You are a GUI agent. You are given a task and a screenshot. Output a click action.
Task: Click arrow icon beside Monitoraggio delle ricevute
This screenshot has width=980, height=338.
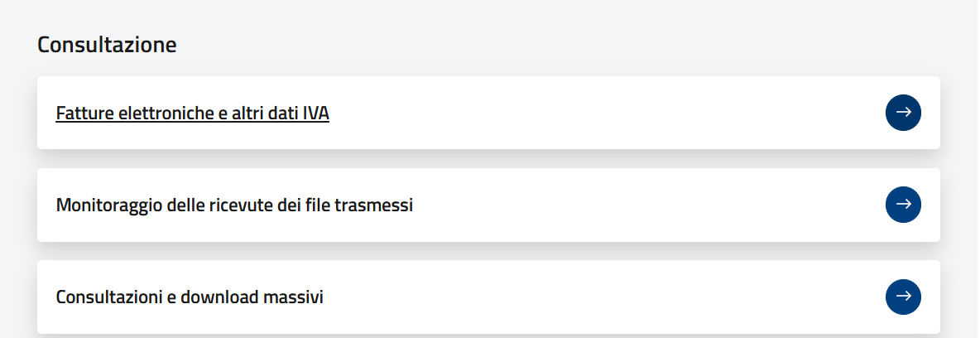tap(903, 205)
